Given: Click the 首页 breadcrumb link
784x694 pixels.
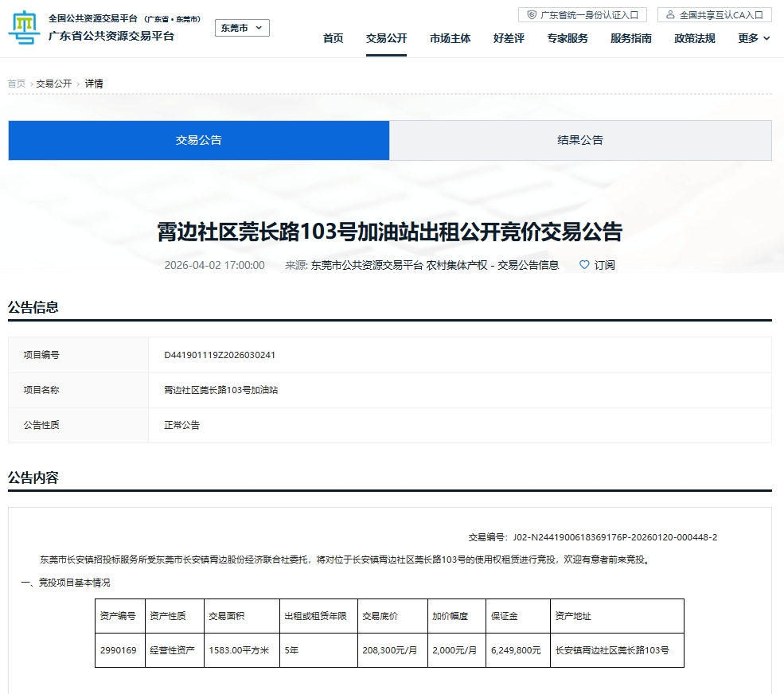Looking at the screenshot, I should point(17,84).
